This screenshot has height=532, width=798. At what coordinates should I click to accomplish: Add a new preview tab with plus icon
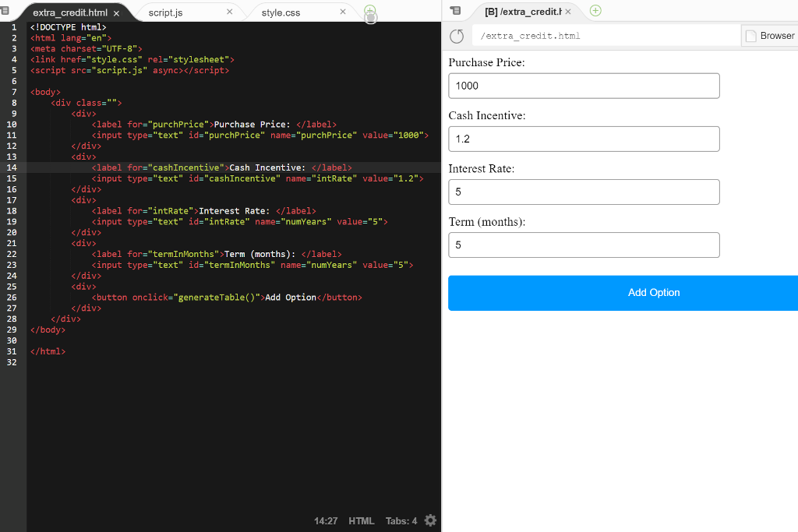click(593, 12)
